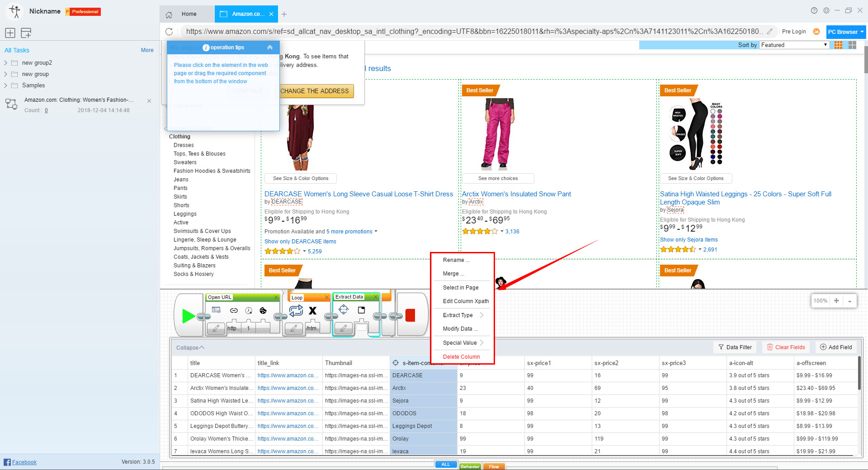Open the Data Filter
868x470 pixels.
tap(735, 347)
